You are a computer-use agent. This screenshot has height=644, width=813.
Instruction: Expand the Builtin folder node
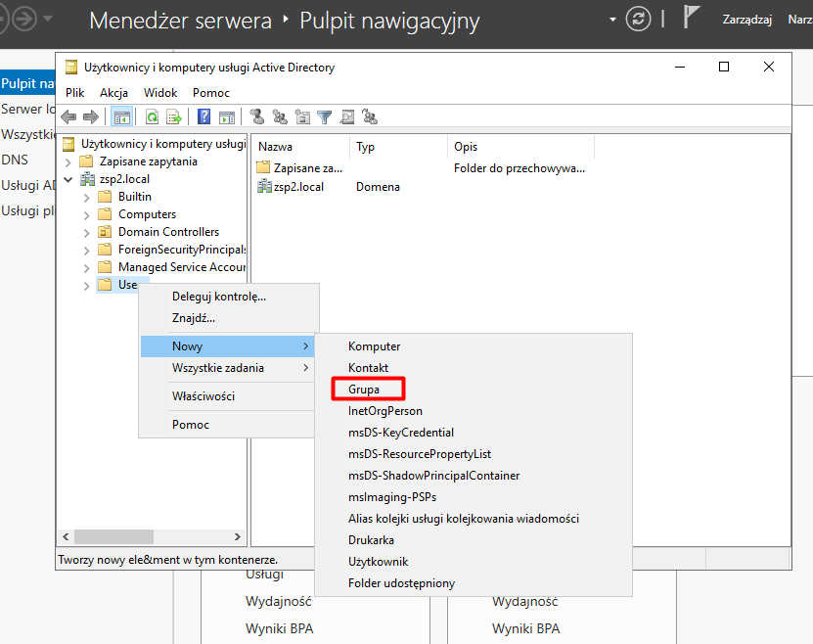coord(87,197)
